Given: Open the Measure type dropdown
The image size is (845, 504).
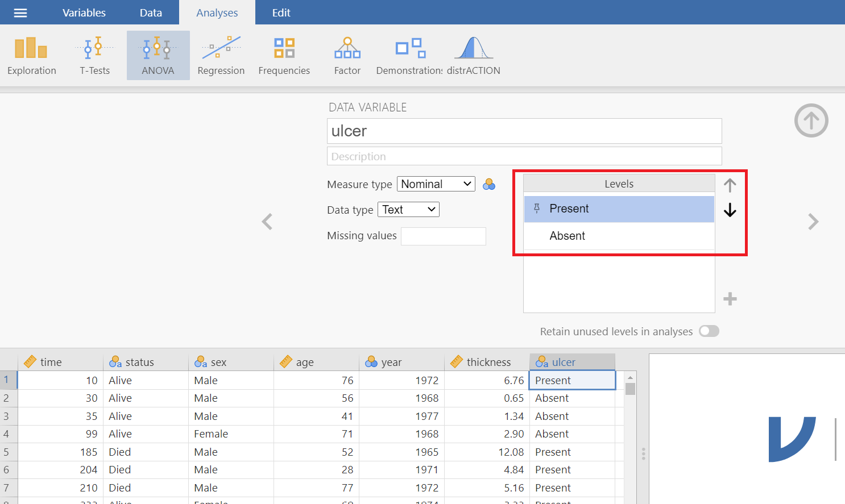Looking at the screenshot, I should 436,184.
